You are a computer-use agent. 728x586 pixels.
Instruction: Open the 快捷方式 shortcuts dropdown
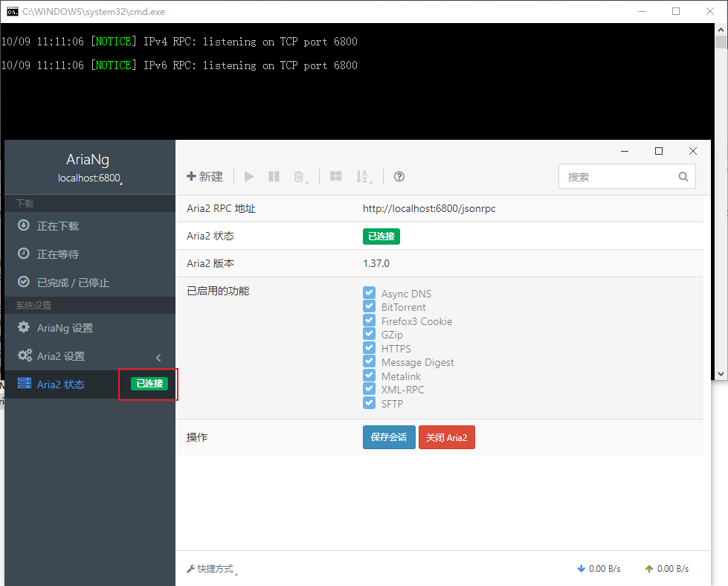pos(212,569)
